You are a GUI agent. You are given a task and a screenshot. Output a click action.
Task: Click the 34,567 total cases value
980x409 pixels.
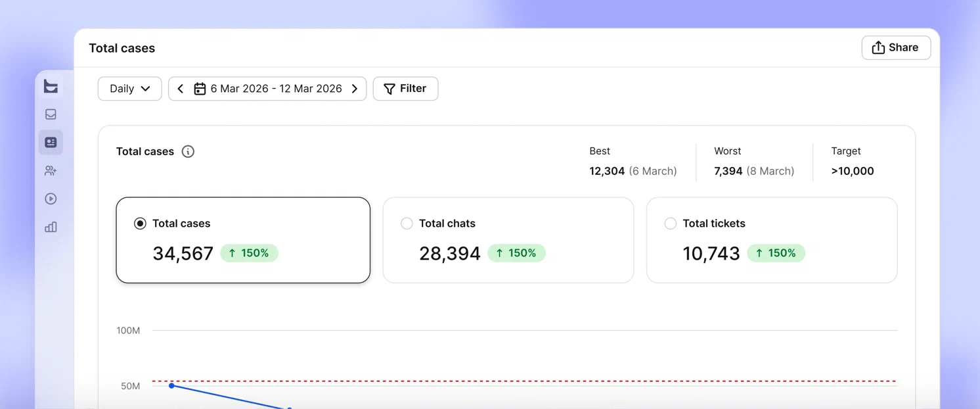[x=183, y=254]
